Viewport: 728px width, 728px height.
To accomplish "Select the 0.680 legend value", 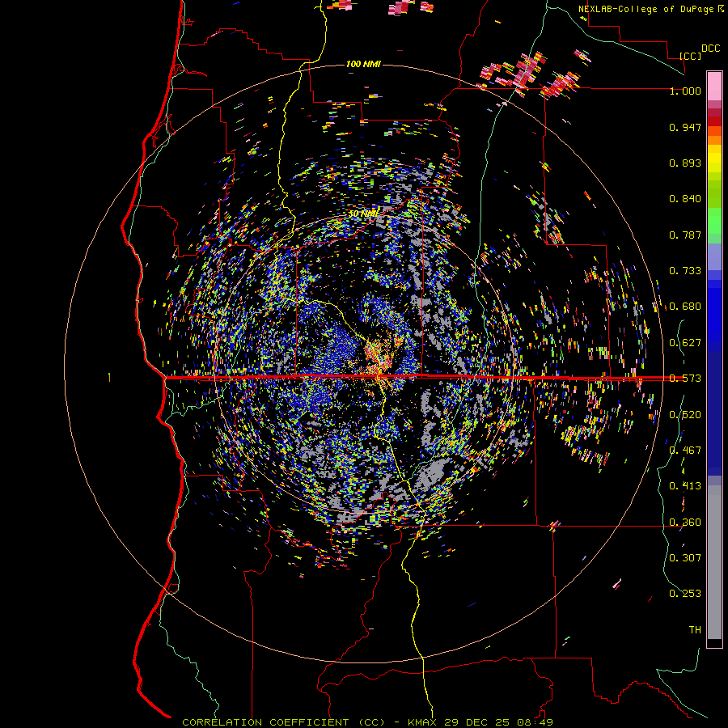I will (685, 307).
